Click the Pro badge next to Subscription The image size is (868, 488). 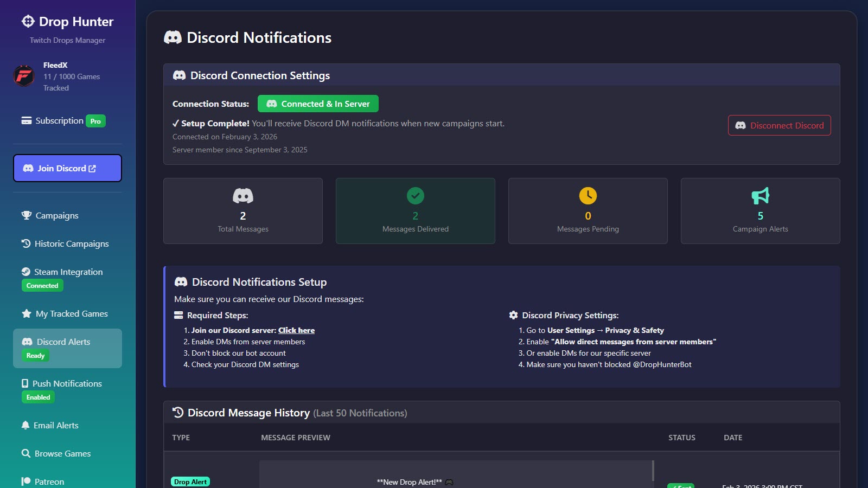pyautogui.click(x=95, y=121)
